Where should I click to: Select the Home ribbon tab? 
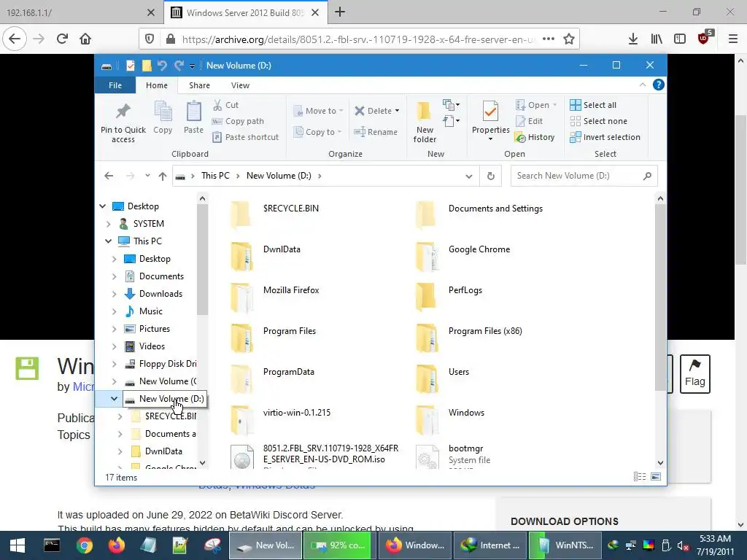(157, 85)
